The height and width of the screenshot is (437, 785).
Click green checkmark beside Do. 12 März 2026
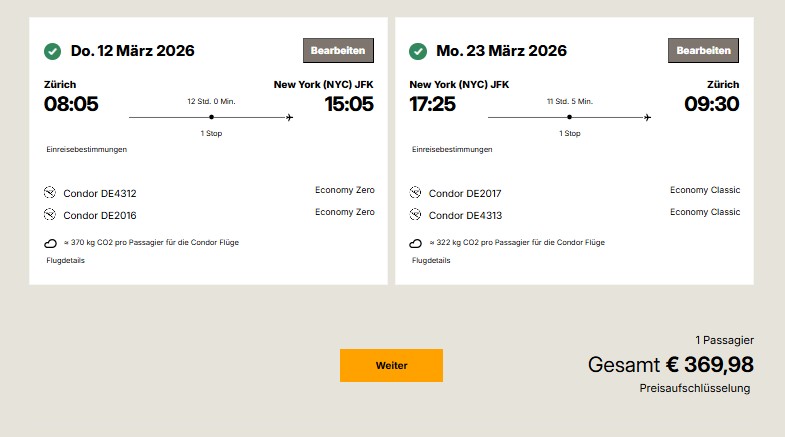(52, 51)
